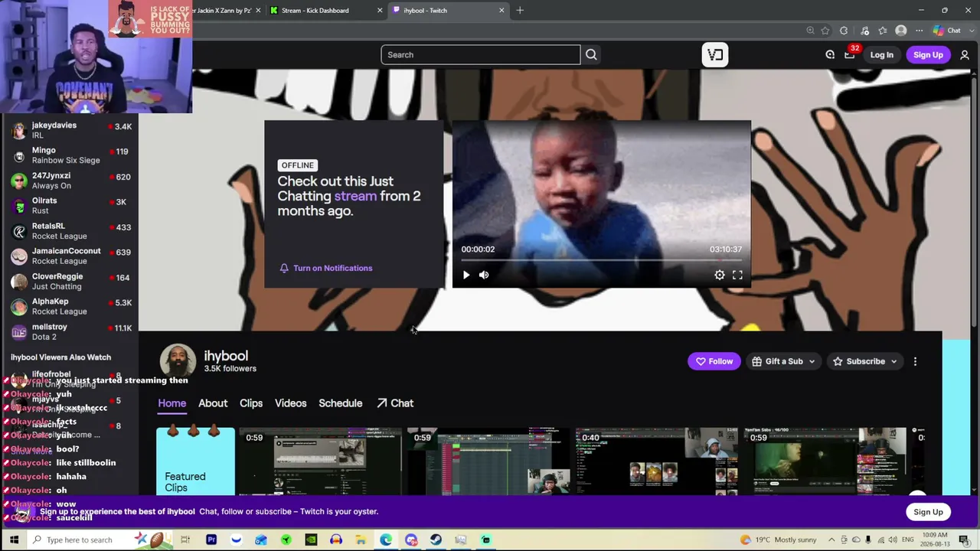Open the Twitch notifications inbox with 32 badge

pos(850,54)
